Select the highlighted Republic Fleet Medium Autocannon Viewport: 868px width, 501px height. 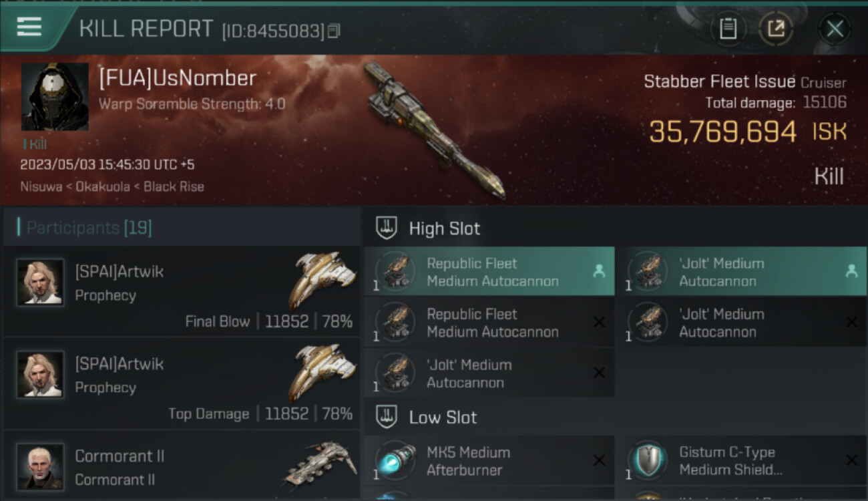[489, 272]
